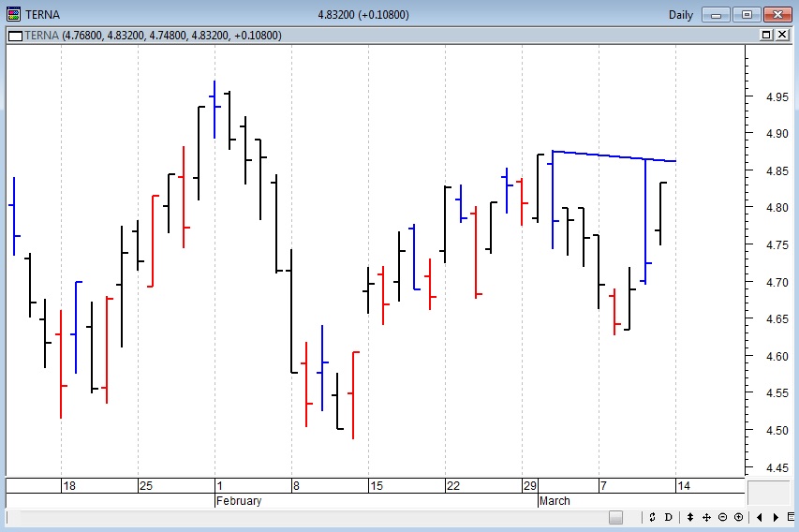Click the horizontal scrollbar thumb below the chart
The height and width of the screenshot is (532, 799).
[615, 517]
